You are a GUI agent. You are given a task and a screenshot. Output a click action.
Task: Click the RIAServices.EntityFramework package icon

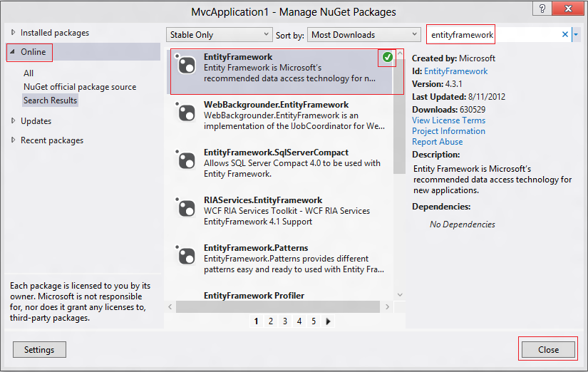pyautogui.click(x=186, y=208)
